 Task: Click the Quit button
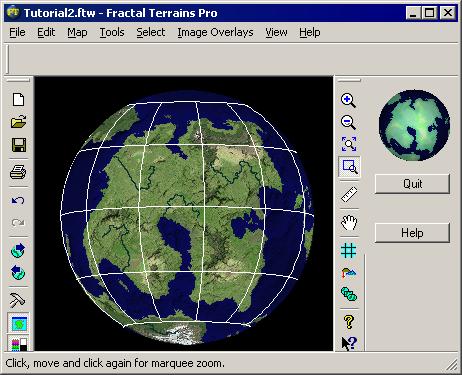click(412, 184)
